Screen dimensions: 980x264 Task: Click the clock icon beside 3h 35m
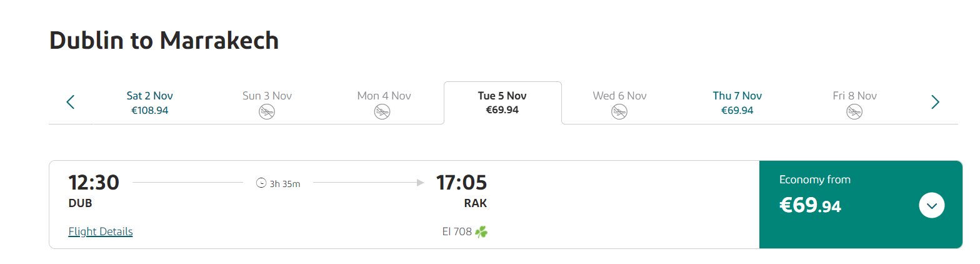point(261,183)
